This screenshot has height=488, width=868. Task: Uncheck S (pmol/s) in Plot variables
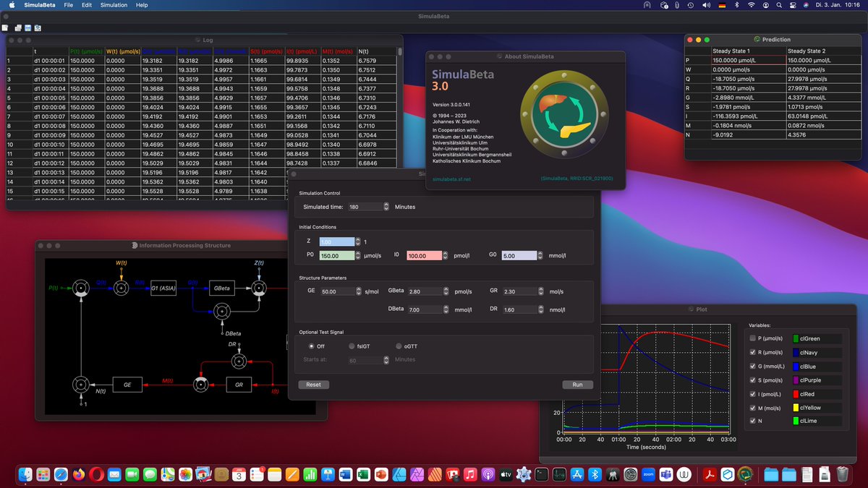click(754, 380)
